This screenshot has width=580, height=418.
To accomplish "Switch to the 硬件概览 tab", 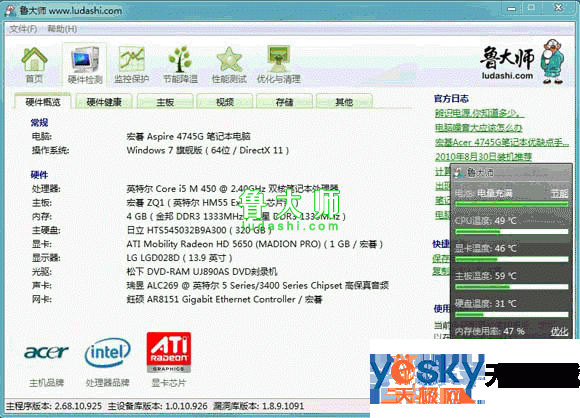I will pyautogui.click(x=43, y=102).
